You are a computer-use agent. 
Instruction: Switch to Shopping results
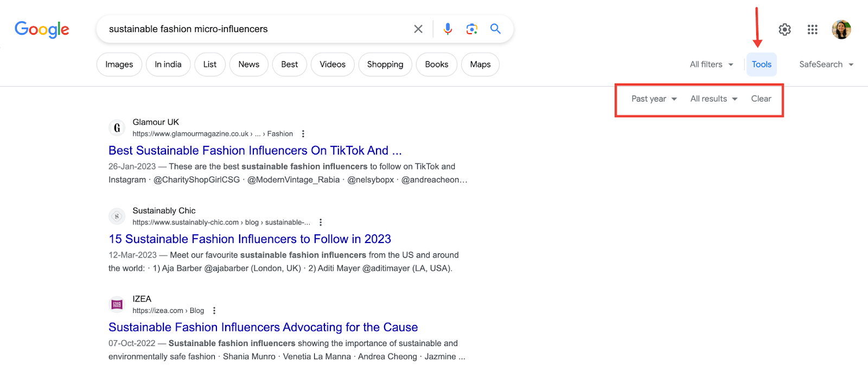coord(385,65)
